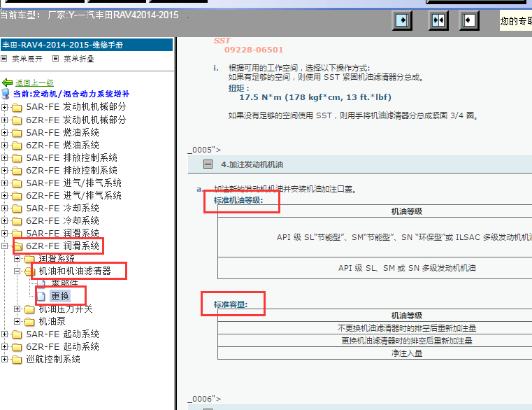Click the left-panel collapse arrow button

(x=402, y=20)
